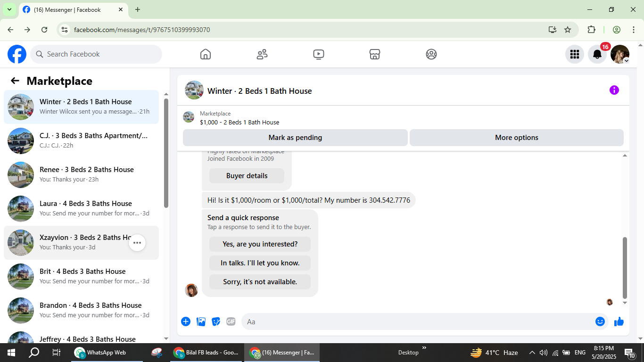
Task: Open Windows notification center icon
Action: click(630, 353)
